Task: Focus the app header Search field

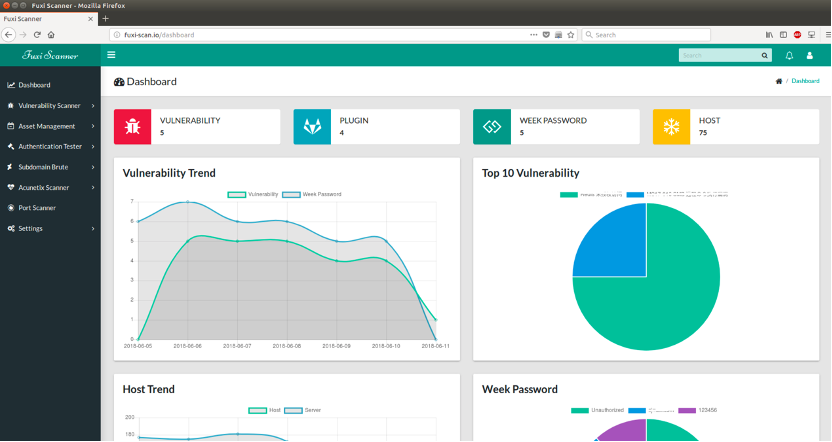Action: pos(719,55)
